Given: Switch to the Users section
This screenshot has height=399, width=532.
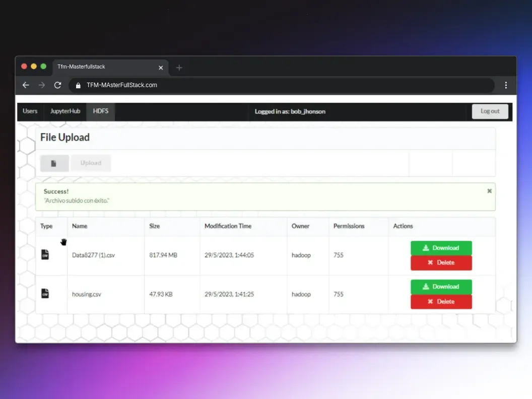Looking at the screenshot, I should 29,111.
